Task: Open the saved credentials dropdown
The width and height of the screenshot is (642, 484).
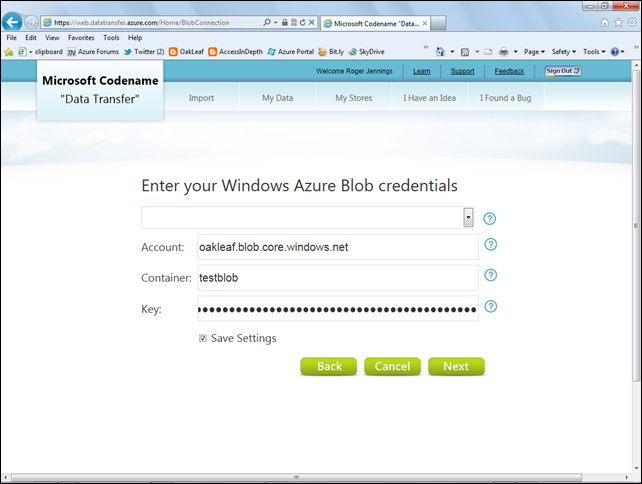Action: [x=468, y=217]
